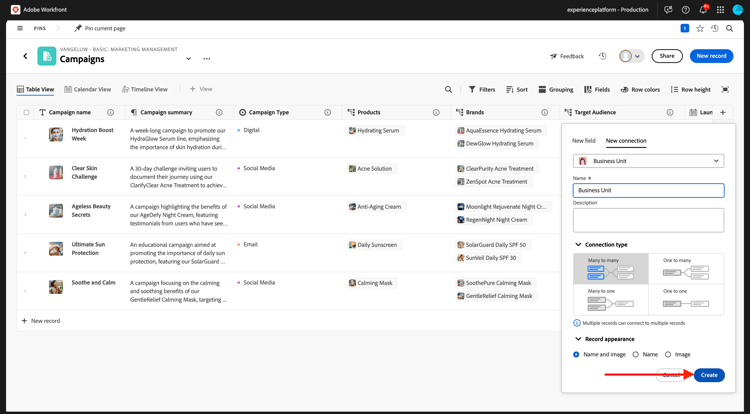Viewport: 750px width, 414px height.
Task: Open the Clear Skin Challenge thumbnail
Action: [56, 173]
